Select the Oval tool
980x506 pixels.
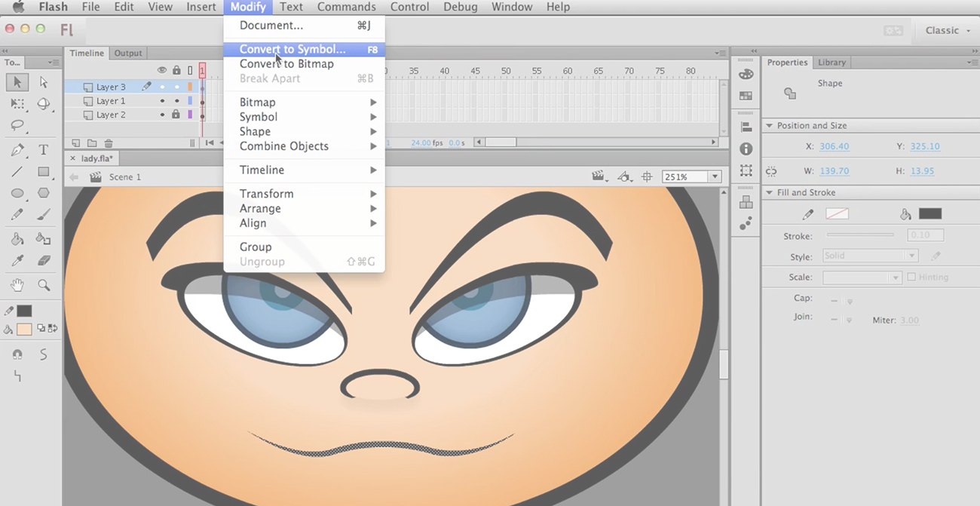pos(17,193)
